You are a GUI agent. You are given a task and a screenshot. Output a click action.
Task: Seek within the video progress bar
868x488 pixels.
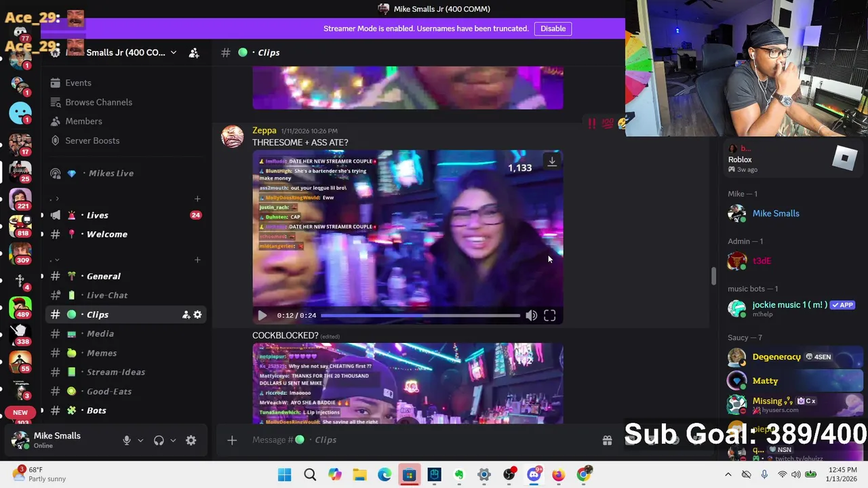pos(420,315)
